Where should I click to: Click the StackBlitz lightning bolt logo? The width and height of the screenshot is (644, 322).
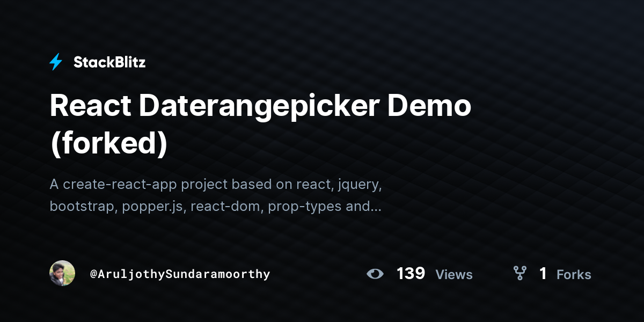pos(56,62)
